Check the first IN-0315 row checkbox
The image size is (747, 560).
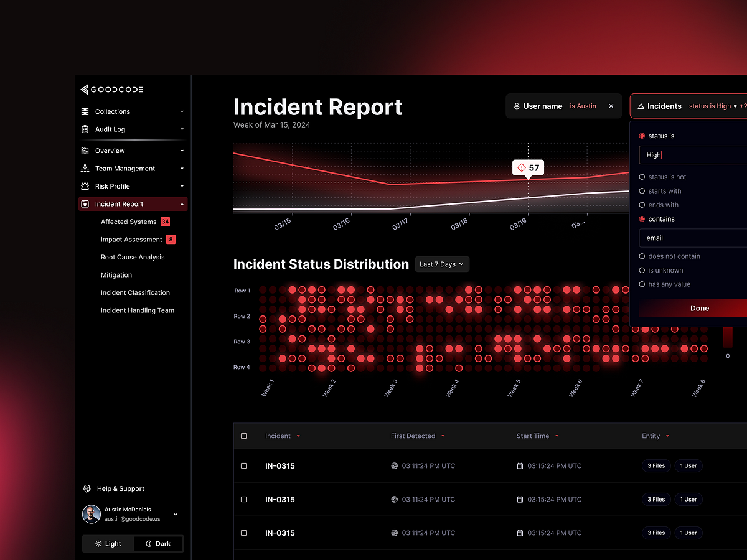(x=243, y=466)
